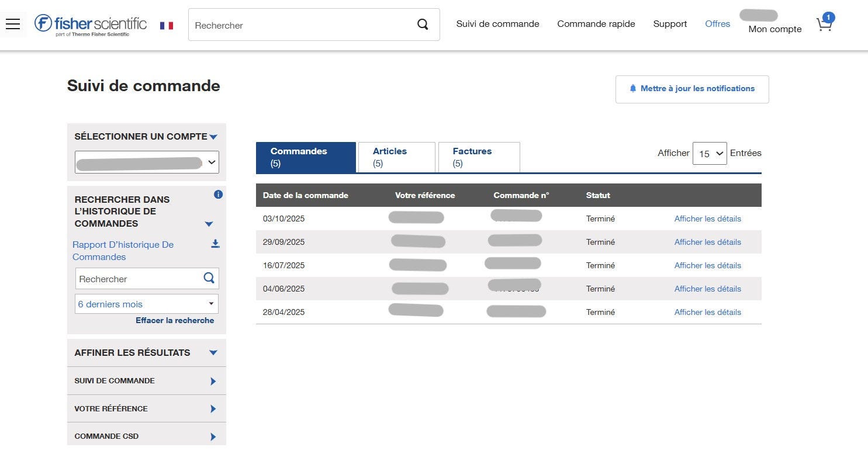Click the info icon above the search history section

(218, 195)
